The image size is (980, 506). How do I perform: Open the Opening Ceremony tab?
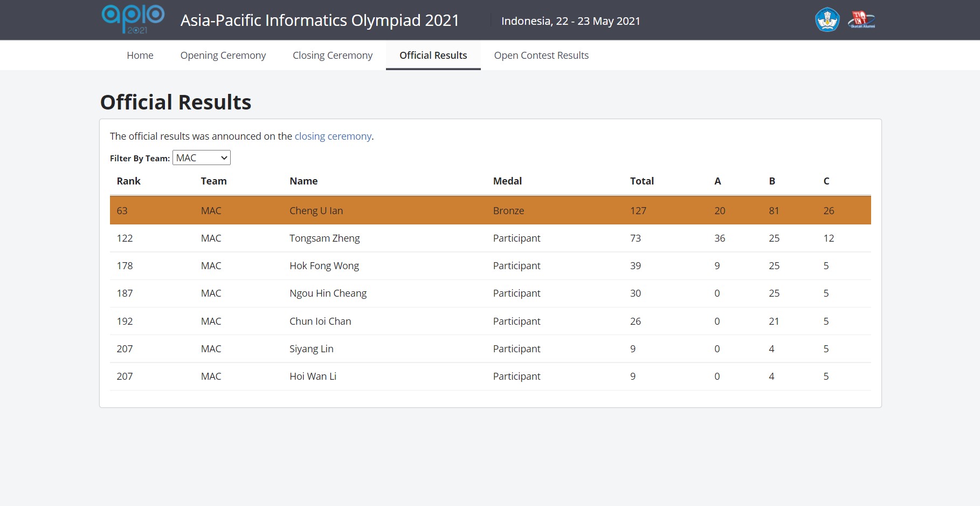click(223, 56)
